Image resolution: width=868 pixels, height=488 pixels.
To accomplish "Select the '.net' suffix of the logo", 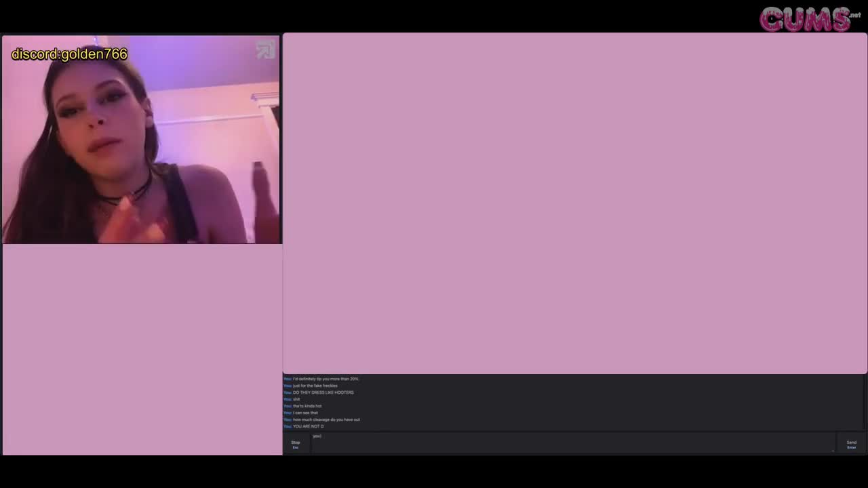I will [854, 15].
